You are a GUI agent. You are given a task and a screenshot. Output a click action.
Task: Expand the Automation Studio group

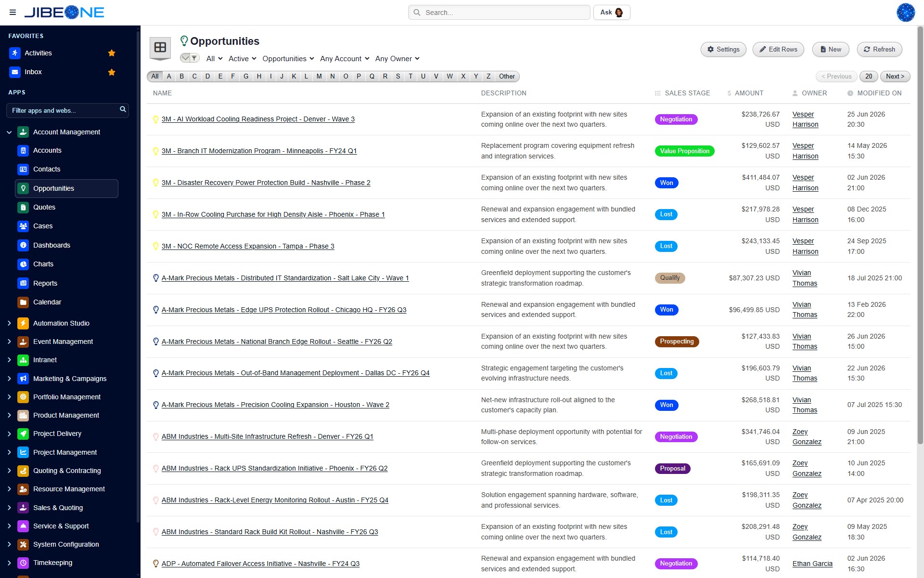9,323
